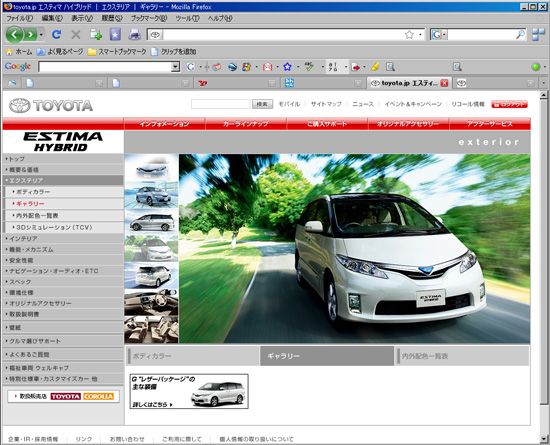
Task: Open the サイトマップ header link
Action: 326,104
